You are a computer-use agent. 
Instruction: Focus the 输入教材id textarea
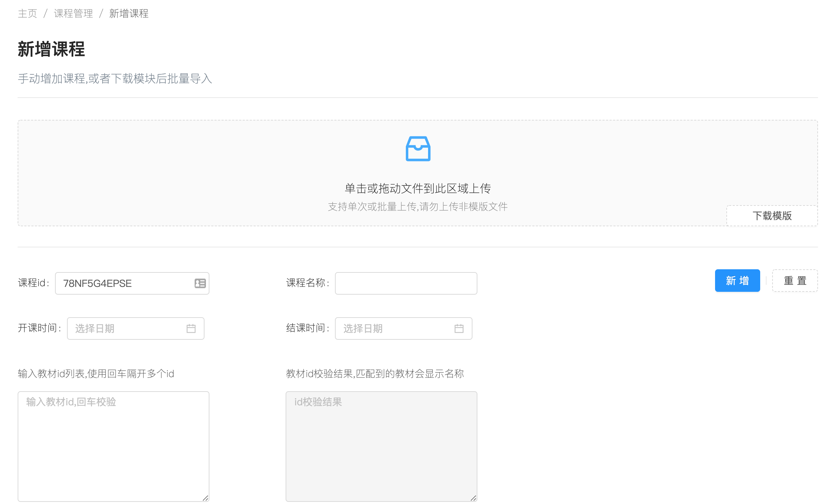pos(114,446)
